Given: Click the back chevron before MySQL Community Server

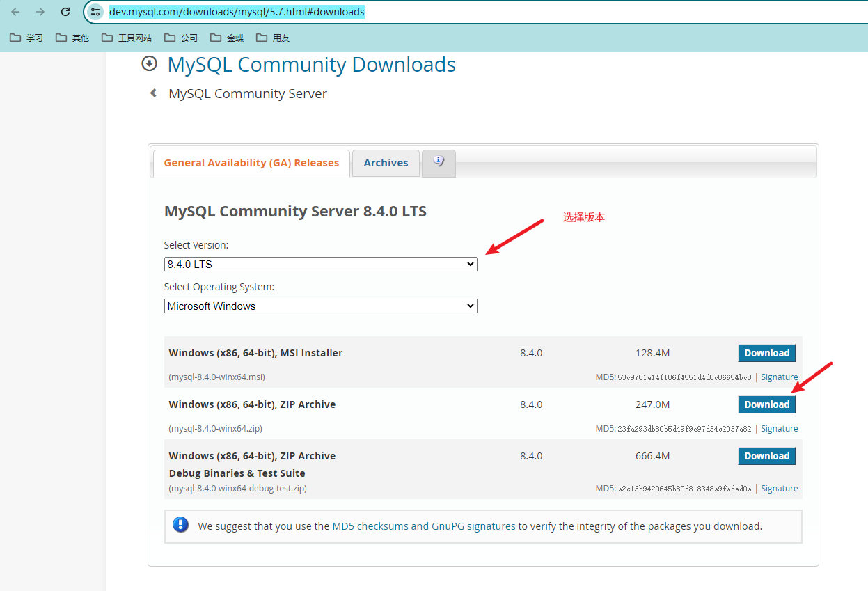Looking at the screenshot, I should tap(153, 93).
